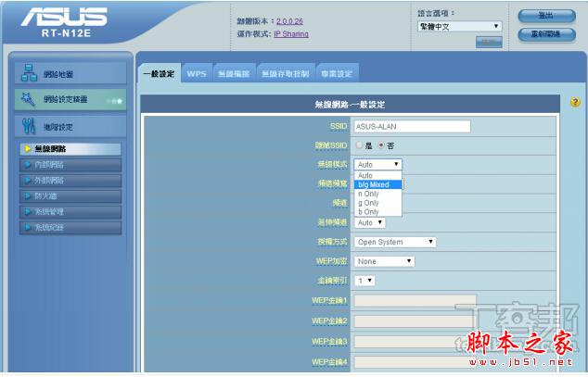This screenshot has width=588, height=377.
Task: Open the 無線網路 sidebar item
Action: point(70,149)
